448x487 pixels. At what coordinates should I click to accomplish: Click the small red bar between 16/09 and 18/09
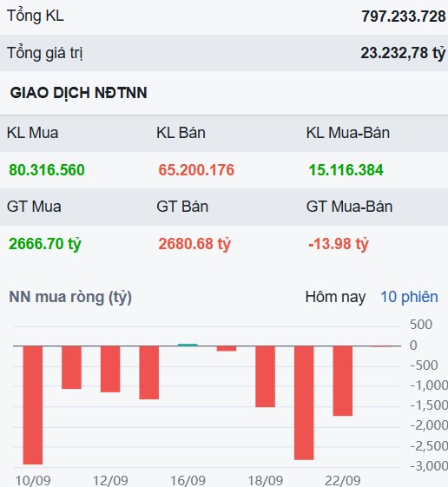227,348
